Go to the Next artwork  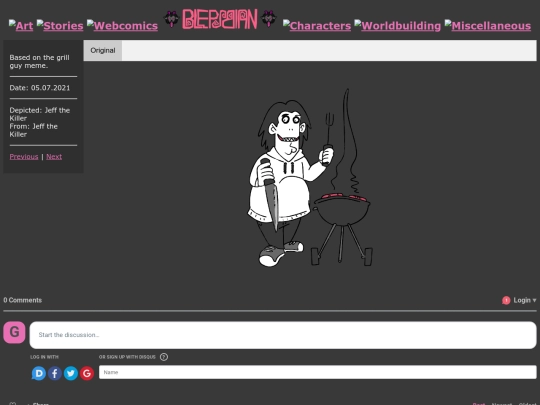54,157
